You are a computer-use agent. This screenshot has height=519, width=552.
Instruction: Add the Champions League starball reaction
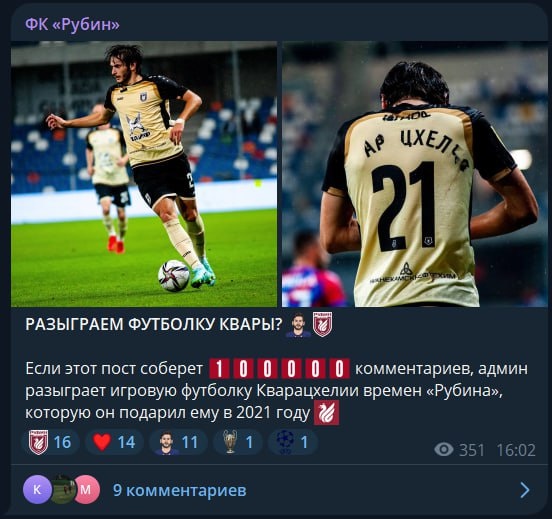click(x=293, y=442)
